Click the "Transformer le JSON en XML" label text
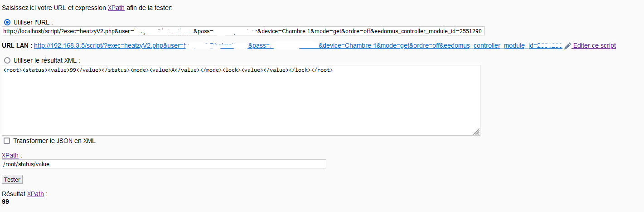 [x=54, y=141]
